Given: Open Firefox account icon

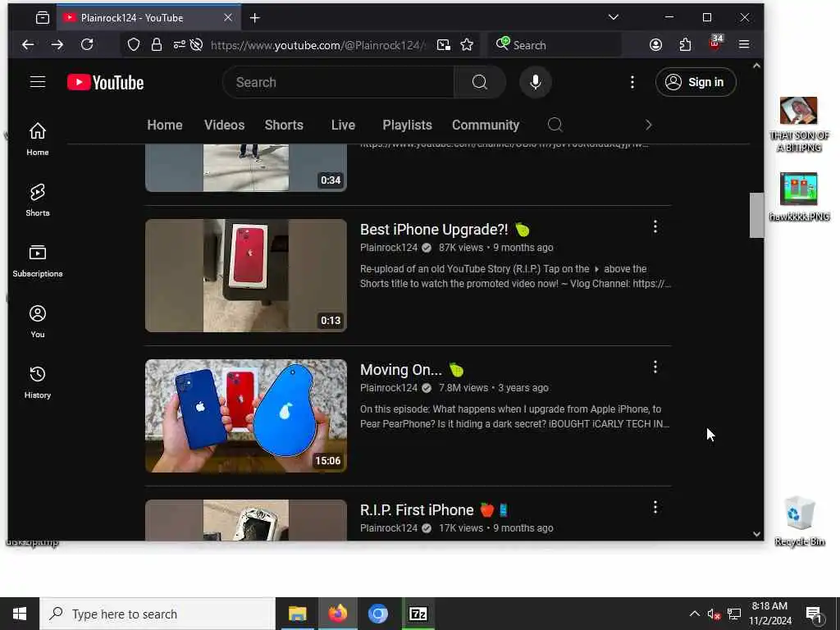Looking at the screenshot, I should pos(655,44).
